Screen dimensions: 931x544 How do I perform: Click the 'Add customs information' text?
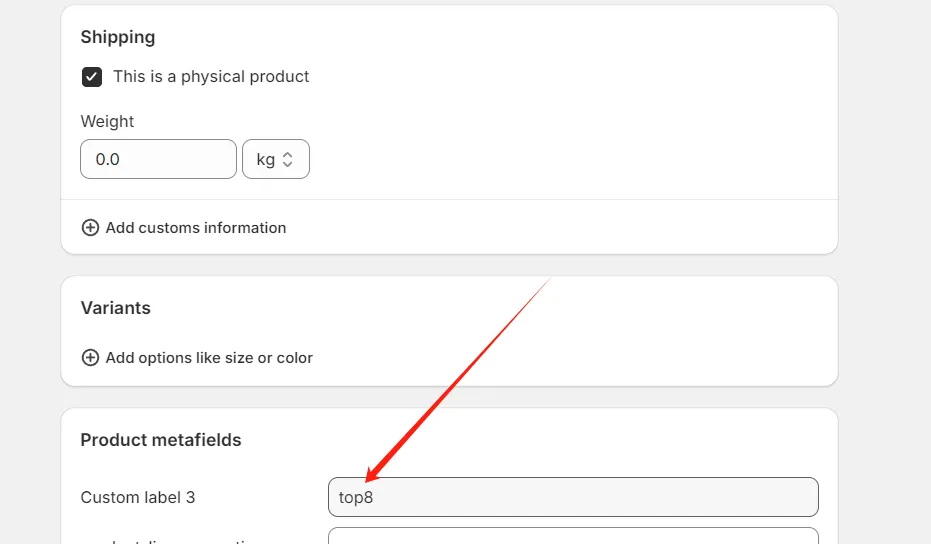[196, 228]
